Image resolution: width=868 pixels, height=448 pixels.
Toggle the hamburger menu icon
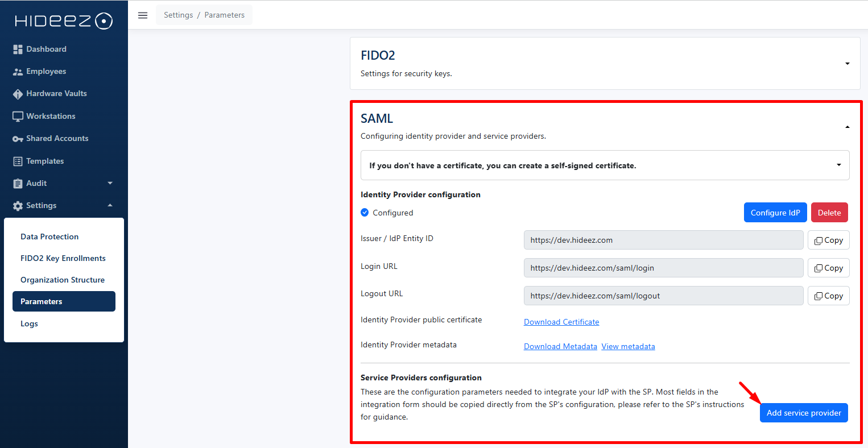point(143,15)
